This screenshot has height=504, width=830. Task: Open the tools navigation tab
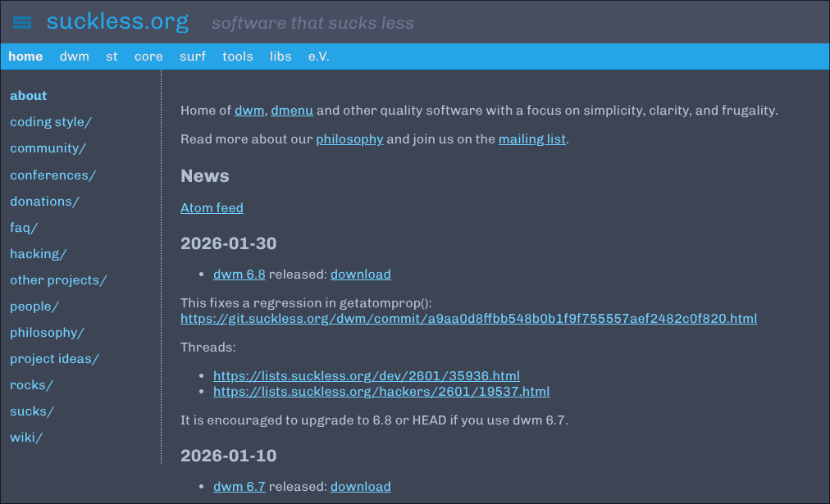pyautogui.click(x=238, y=57)
